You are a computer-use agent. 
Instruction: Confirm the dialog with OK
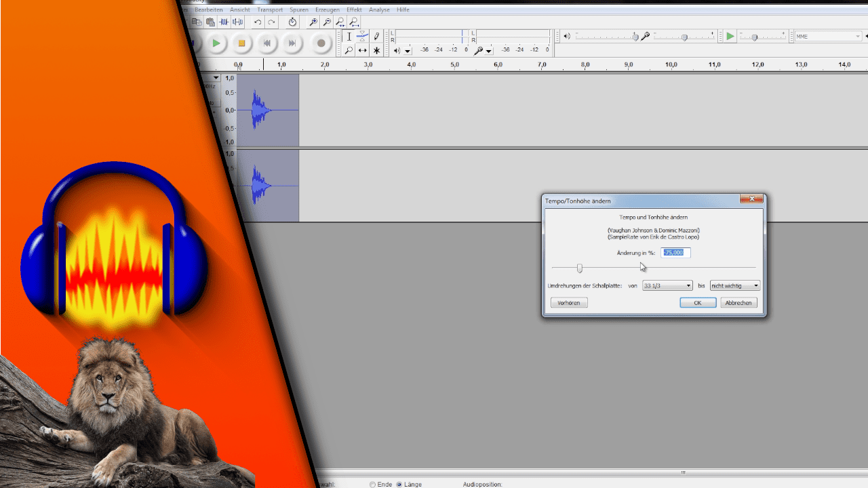click(x=698, y=302)
